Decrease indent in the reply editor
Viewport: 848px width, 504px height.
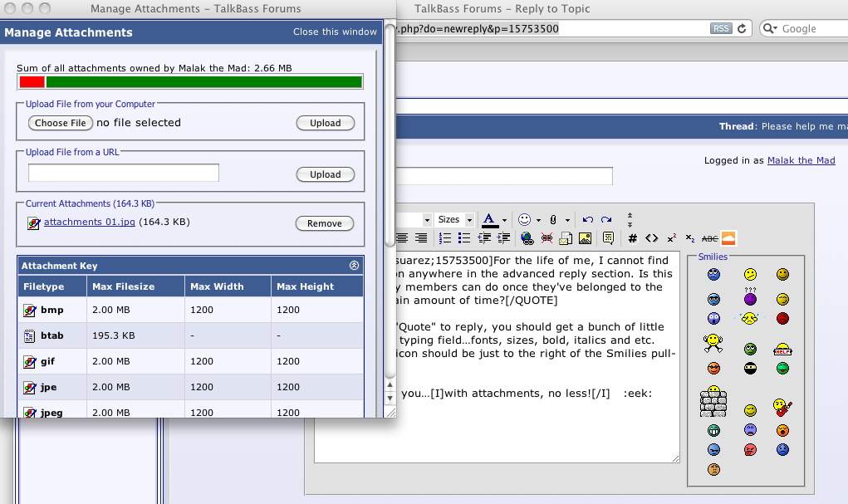point(484,238)
